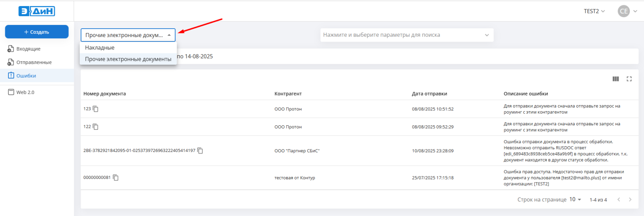Screen dimensions: 644x216
Task: Open the TEST2 organization dropdown
Action: [x=594, y=11]
